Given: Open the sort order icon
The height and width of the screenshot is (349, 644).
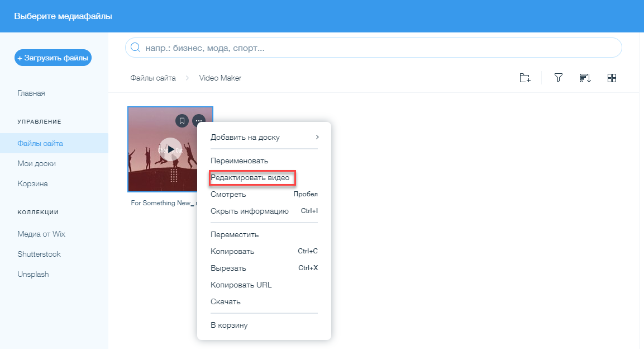Looking at the screenshot, I should (x=585, y=78).
